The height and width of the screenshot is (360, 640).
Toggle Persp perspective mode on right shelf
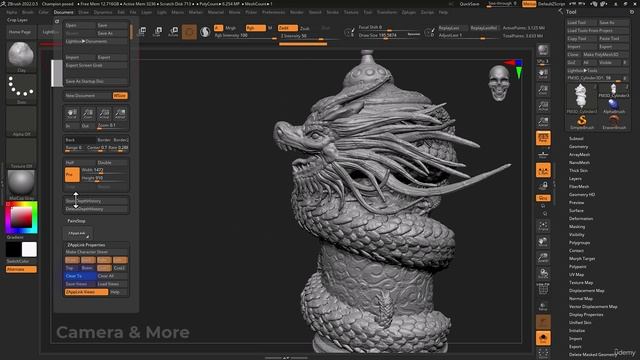543,138
